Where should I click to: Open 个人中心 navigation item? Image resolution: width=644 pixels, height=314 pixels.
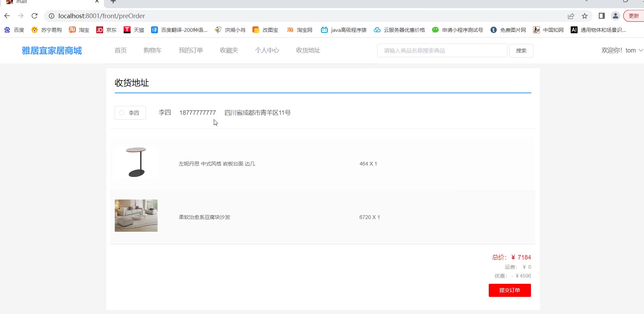(267, 50)
